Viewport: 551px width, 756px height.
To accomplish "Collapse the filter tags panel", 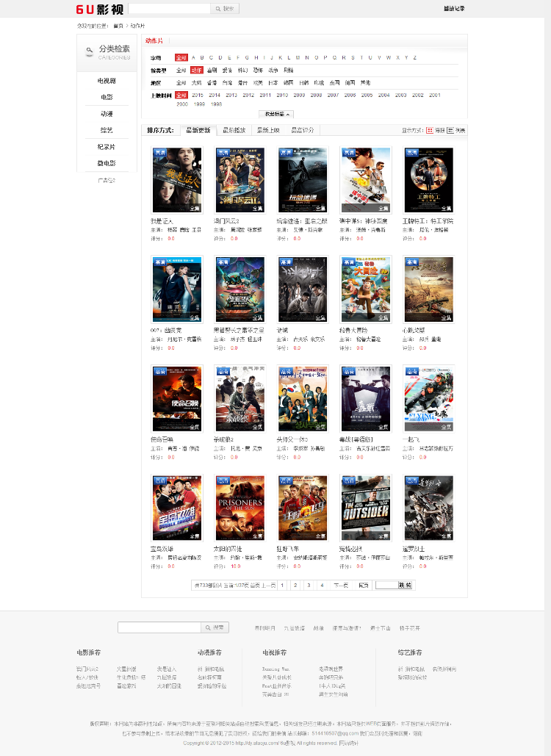I will (276, 115).
